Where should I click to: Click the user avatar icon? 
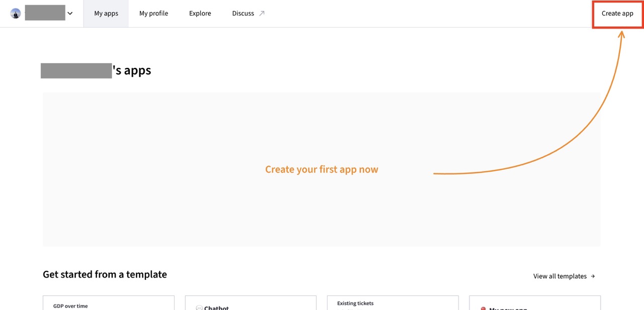pyautogui.click(x=16, y=14)
